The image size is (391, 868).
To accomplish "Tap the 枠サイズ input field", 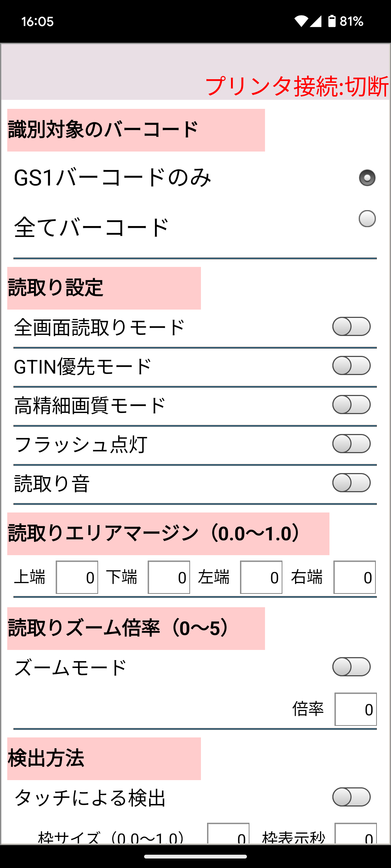I will pos(228,835).
